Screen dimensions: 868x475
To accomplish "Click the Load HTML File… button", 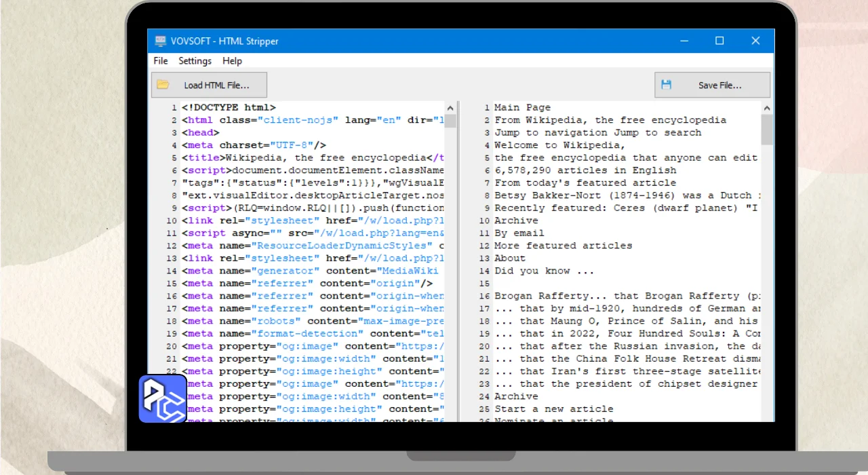I will [x=209, y=85].
